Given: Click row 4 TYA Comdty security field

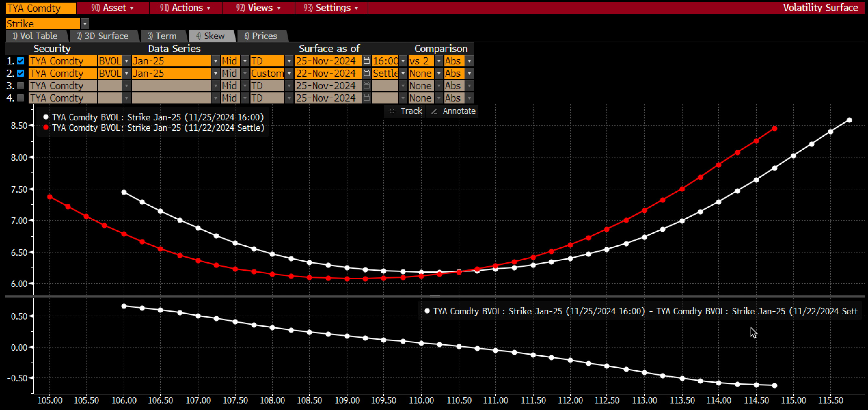Looking at the screenshot, I should click(63, 98).
